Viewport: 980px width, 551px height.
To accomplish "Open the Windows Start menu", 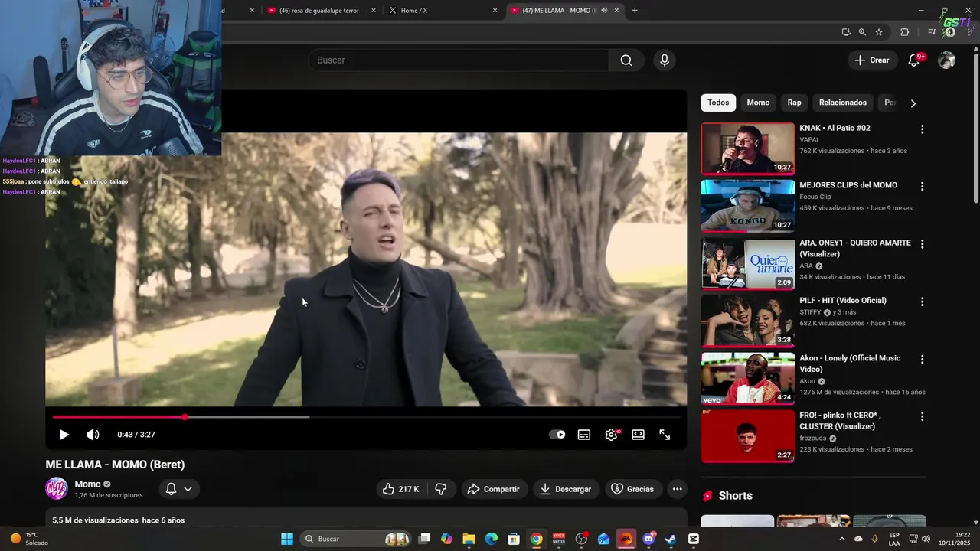I will click(x=287, y=539).
